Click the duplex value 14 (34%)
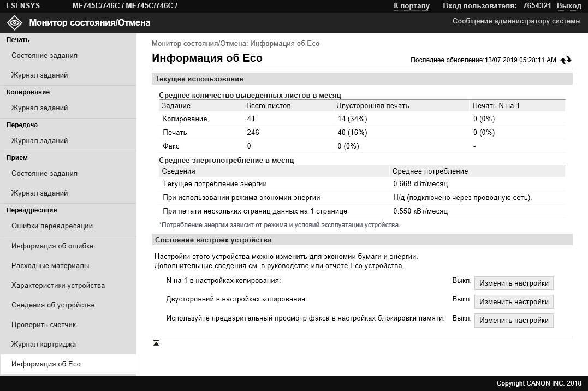The width and height of the screenshot is (588, 391). [352, 119]
